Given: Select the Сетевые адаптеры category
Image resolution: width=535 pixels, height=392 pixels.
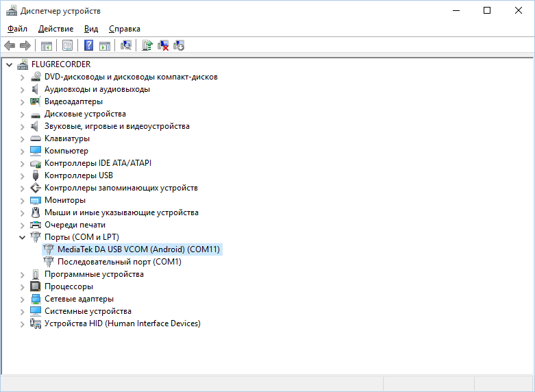Looking at the screenshot, I should click(x=79, y=299).
